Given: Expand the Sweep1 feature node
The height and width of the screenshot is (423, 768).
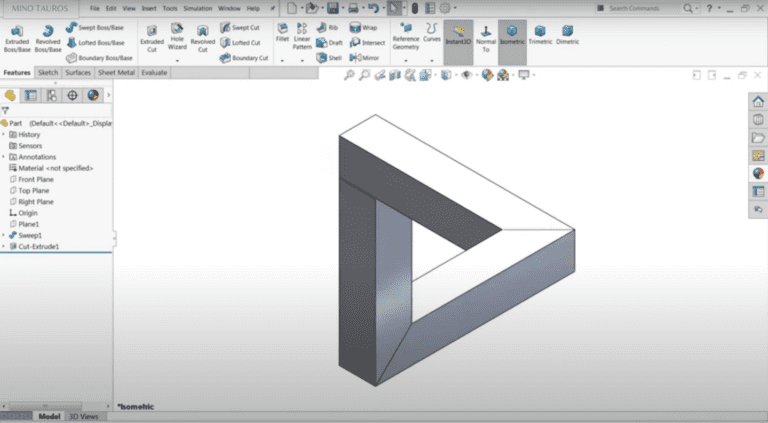Looking at the screenshot, I should coord(4,235).
